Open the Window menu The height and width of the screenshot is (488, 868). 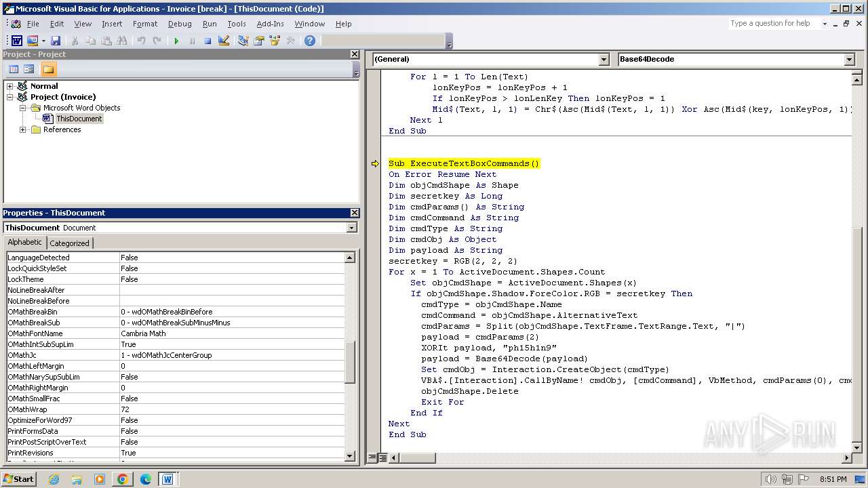pos(310,24)
